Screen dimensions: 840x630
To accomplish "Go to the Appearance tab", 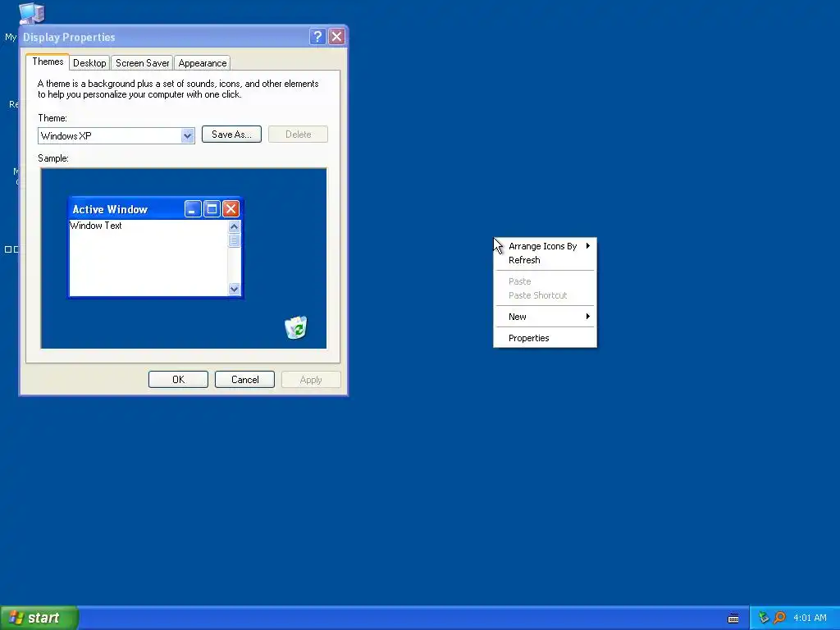I will coord(202,62).
